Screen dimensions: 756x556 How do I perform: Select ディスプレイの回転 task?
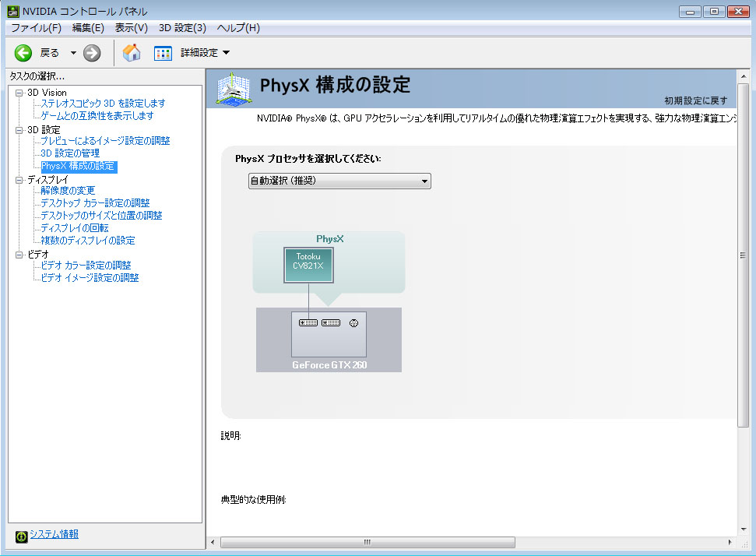coord(75,228)
